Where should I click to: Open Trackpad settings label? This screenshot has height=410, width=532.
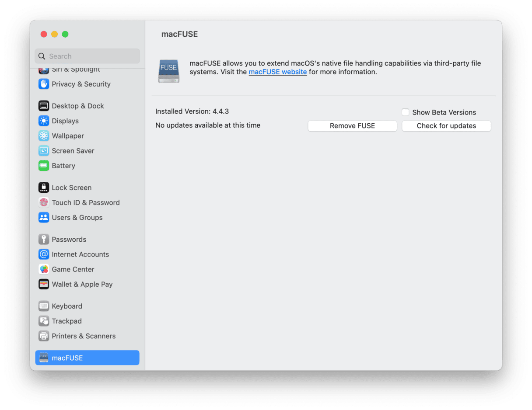66,321
